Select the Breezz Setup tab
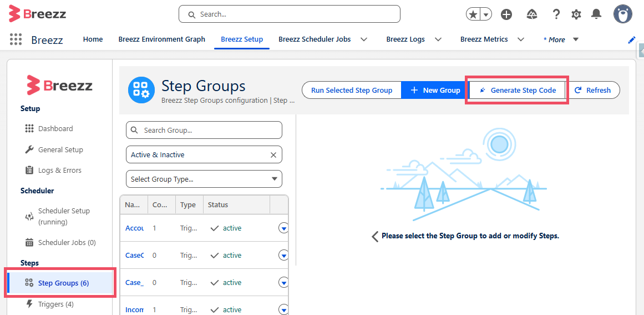 click(241, 39)
